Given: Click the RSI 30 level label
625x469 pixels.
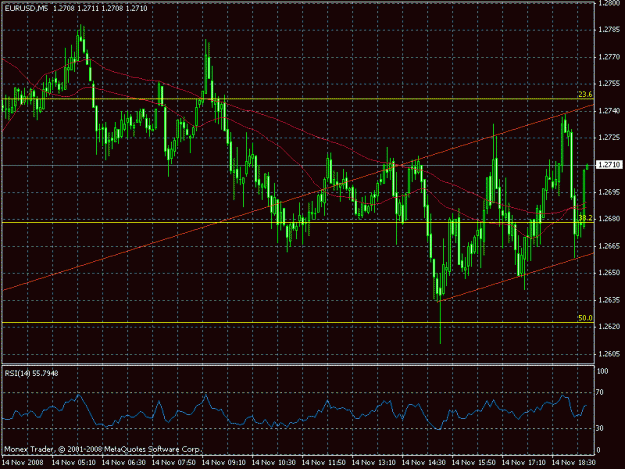Looking at the screenshot, I should 599,428.
